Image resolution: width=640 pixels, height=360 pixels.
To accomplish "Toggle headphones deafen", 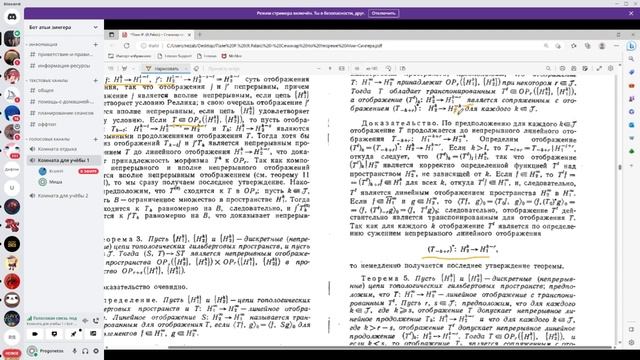I will click(85, 351).
